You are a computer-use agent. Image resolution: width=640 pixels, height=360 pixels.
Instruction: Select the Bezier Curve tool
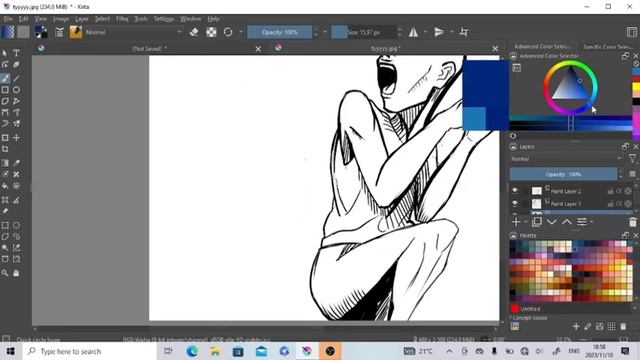pos(5,112)
